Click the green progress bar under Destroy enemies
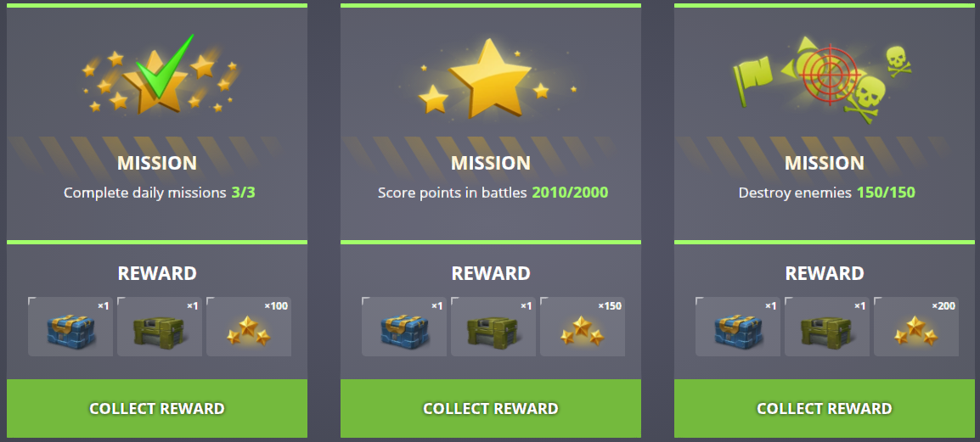 pos(825,243)
